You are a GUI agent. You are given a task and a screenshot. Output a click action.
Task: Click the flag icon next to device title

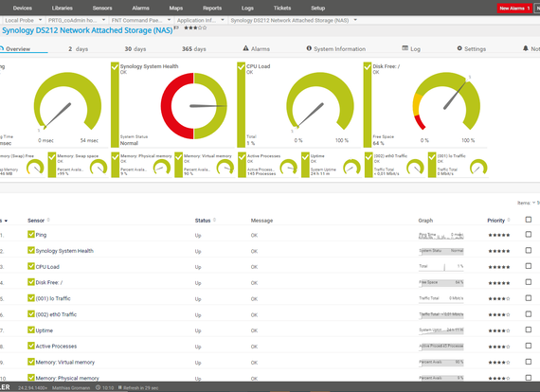coord(176,27)
